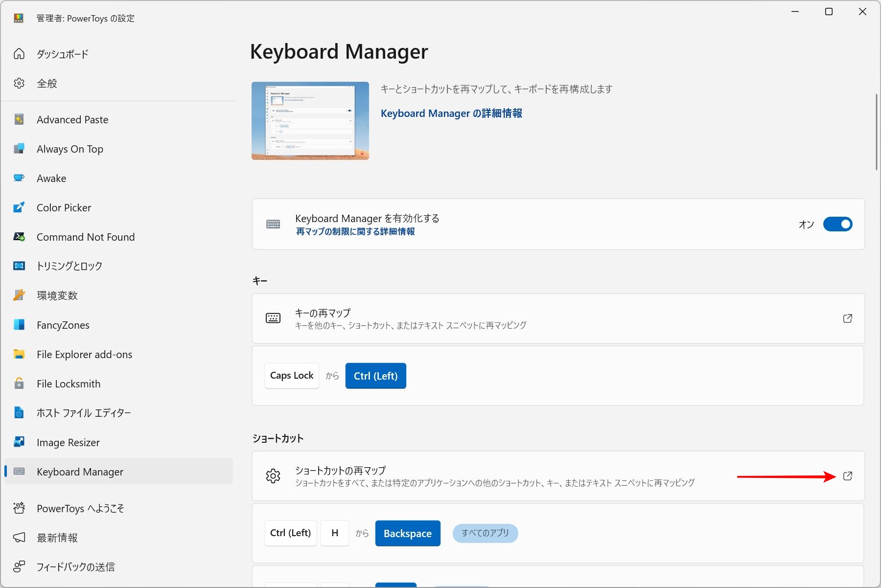The height and width of the screenshot is (588, 881).
Task: Go to File Locksmith settings
Action: coord(118,384)
